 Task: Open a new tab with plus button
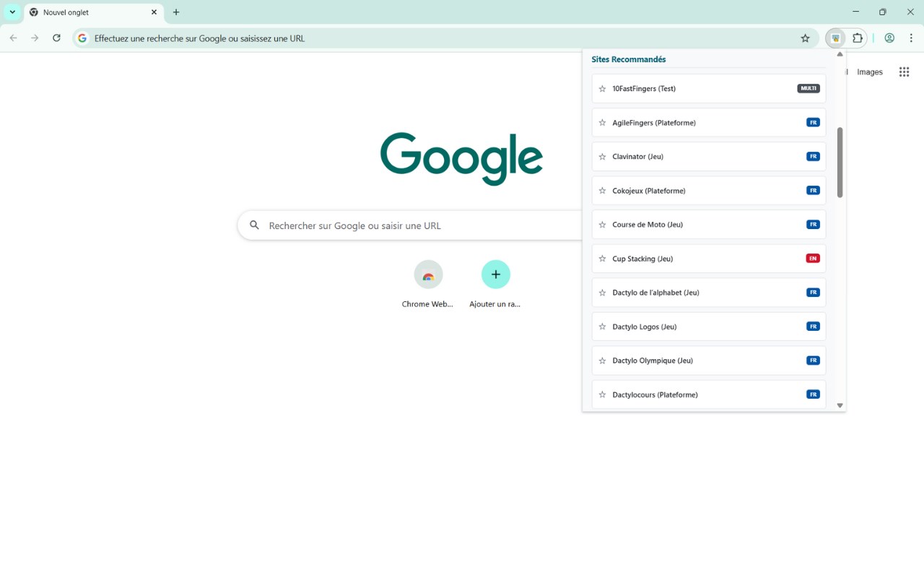tap(176, 12)
